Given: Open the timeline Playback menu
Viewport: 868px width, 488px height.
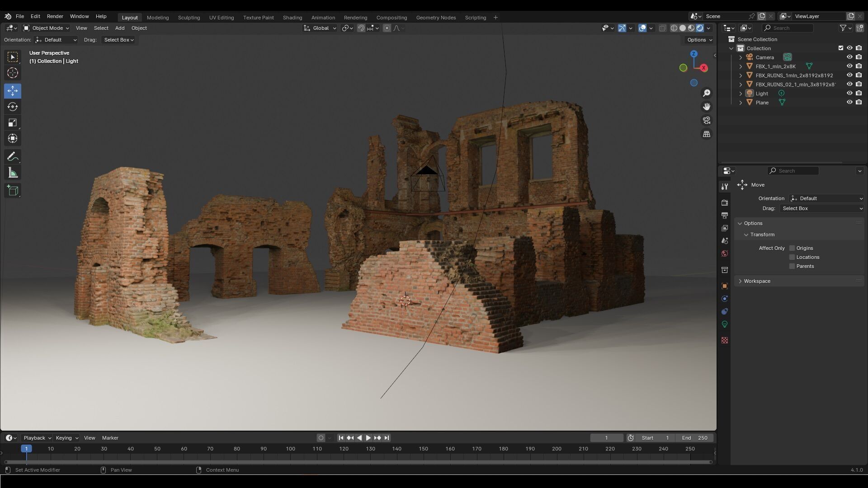Looking at the screenshot, I should [x=37, y=438].
